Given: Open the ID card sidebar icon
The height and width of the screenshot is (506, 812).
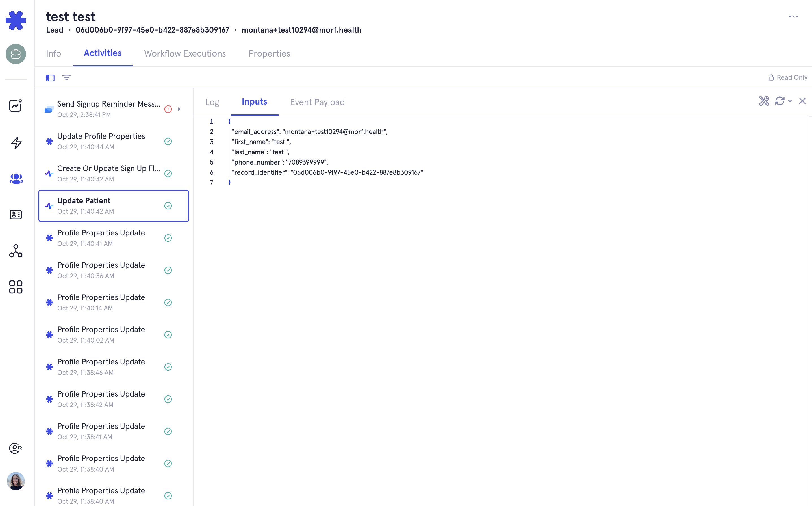Looking at the screenshot, I should (x=16, y=215).
